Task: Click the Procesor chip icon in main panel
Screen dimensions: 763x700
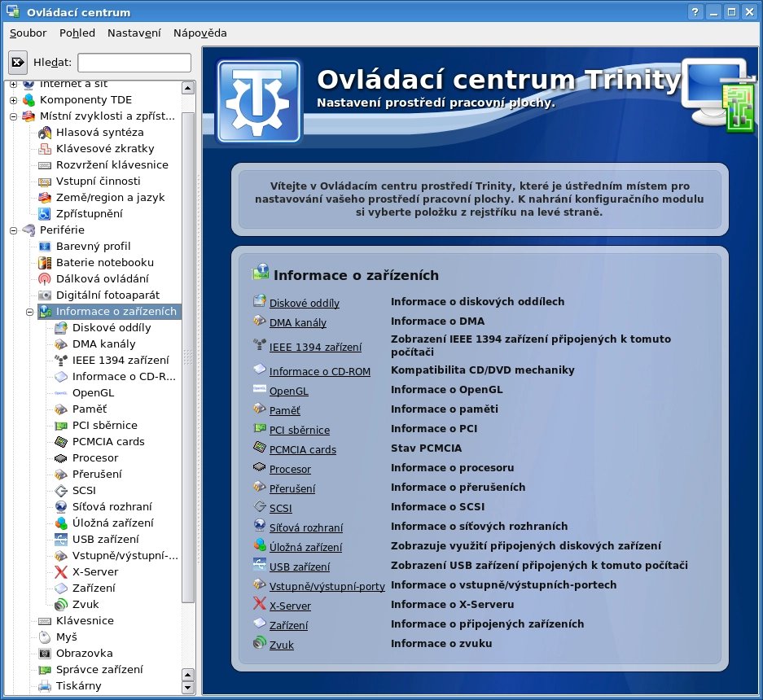Action: pos(260,467)
